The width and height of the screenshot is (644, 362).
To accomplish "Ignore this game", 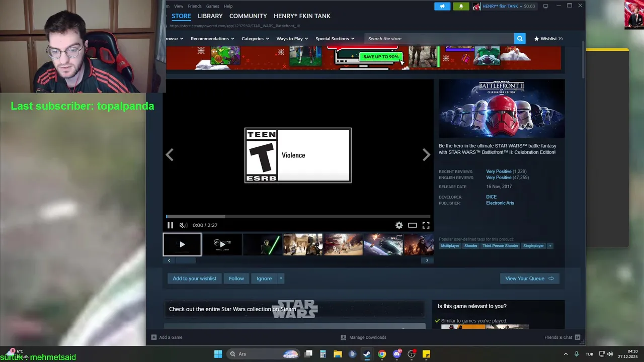I will (264, 279).
